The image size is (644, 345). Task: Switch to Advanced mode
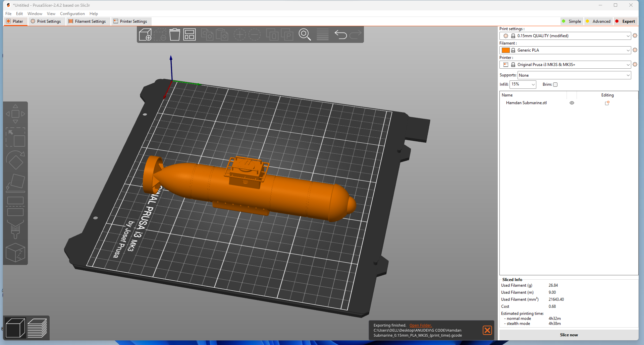[598, 21]
